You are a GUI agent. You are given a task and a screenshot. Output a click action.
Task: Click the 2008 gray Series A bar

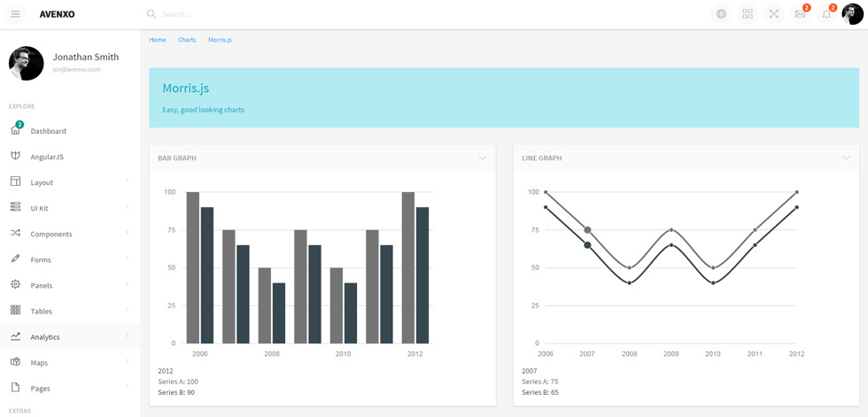coord(265,305)
